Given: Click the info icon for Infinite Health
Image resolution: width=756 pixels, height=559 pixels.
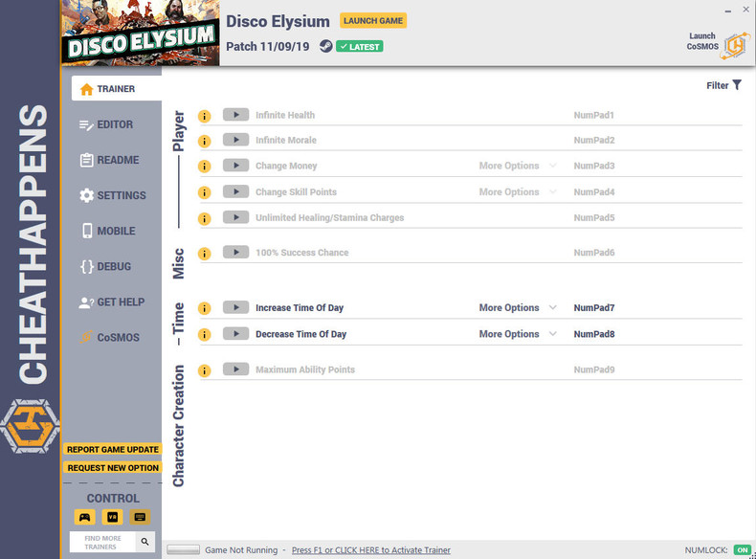Looking at the screenshot, I should pyautogui.click(x=205, y=116).
